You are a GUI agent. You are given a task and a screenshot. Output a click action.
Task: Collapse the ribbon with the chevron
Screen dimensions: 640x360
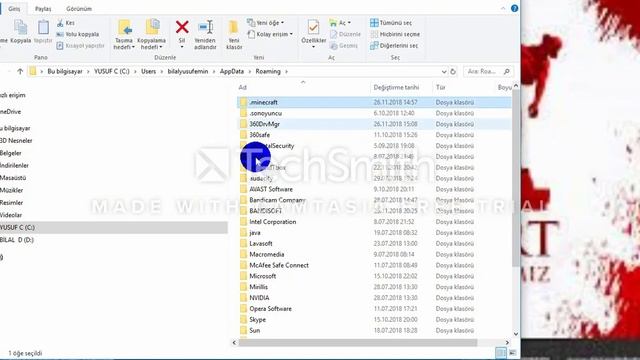click(503, 8)
